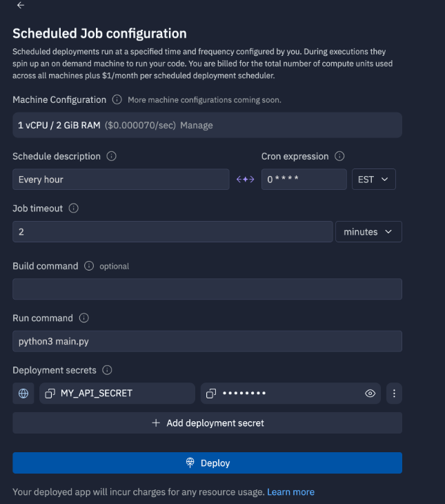Viewport: 445px width, 504px height.
Task: Click Deployment secrets info icon
Action: pyautogui.click(x=107, y=370)
